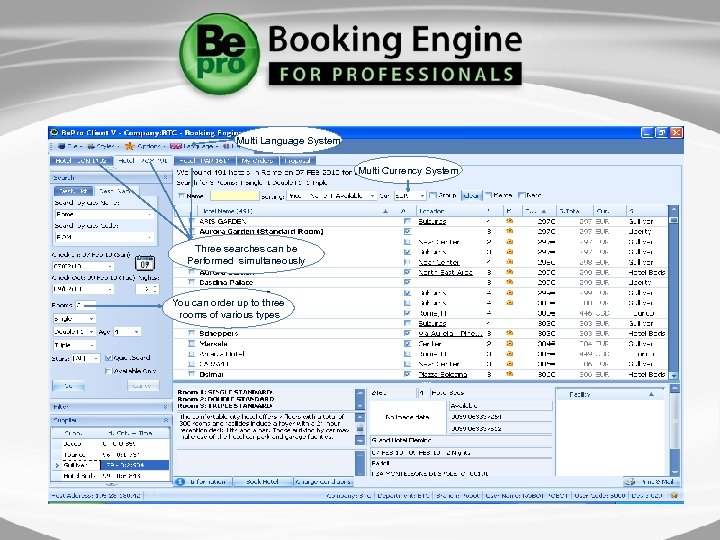Image resolution: width=720 pixels, height=540 pixels.
Task: Toggle row checkbox left of Schoppers
Action: [191, 333]
